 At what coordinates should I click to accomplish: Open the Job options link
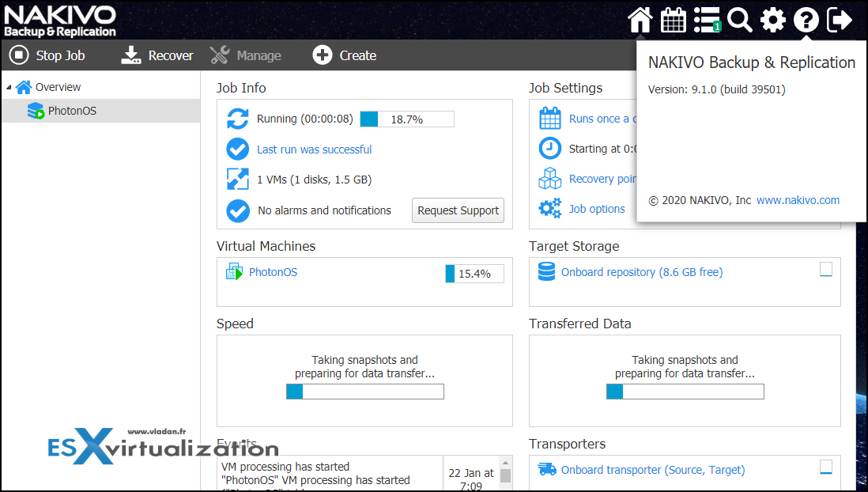point(597,209)
